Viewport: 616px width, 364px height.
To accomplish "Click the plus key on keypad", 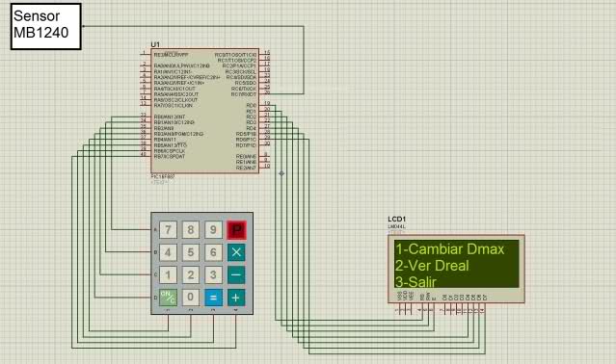I will click(x=236, y=298).
